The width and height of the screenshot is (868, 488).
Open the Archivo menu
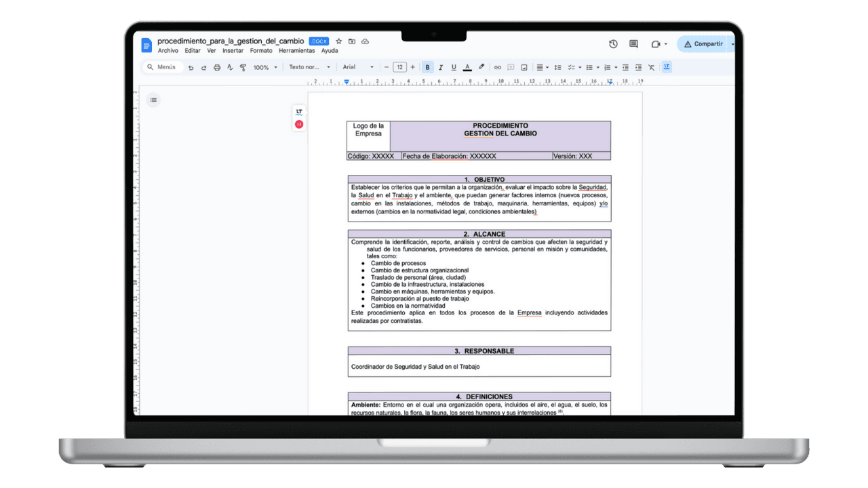(168, 50)
